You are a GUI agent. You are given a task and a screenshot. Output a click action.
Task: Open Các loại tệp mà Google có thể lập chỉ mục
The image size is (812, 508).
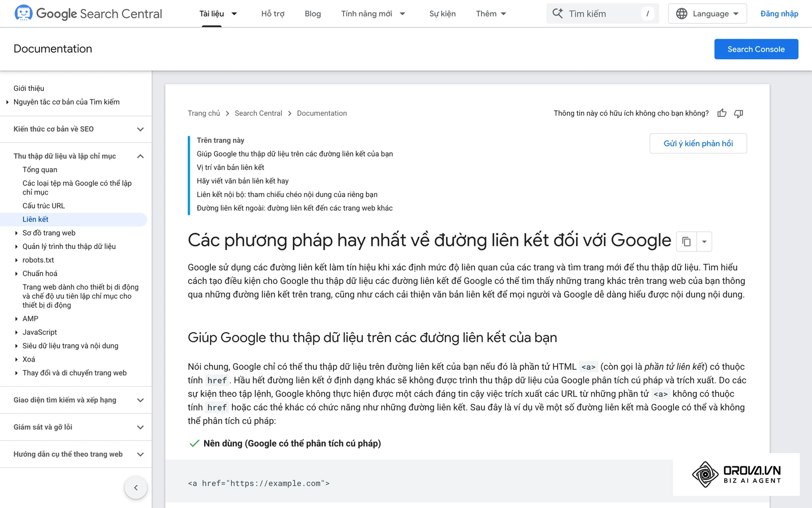click(77, 187)
